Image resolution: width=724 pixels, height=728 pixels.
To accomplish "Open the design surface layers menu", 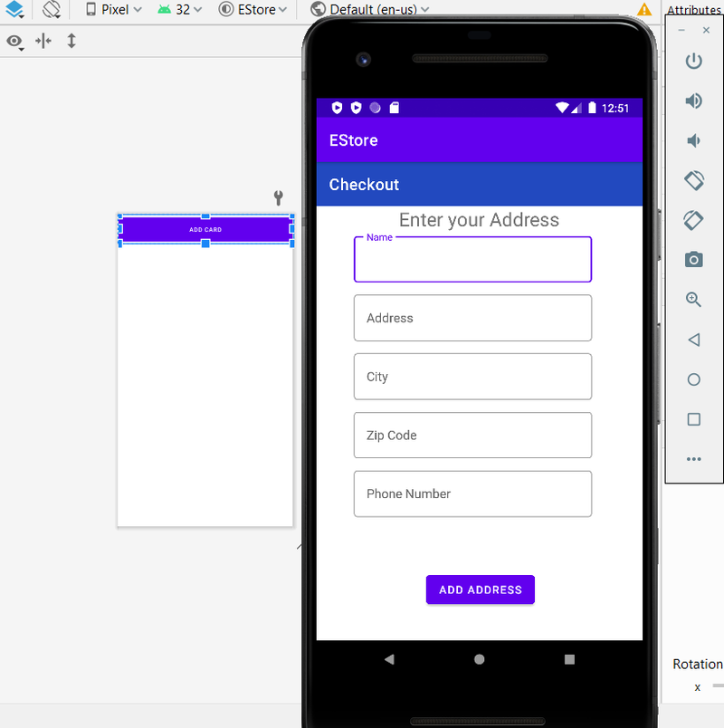I will tap(14, 9).
